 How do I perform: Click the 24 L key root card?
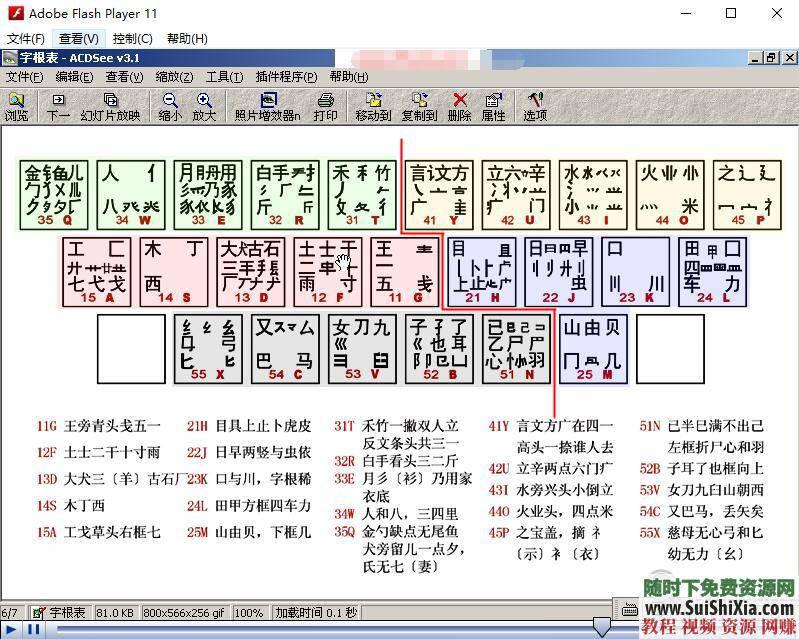(x=713, y=272)
